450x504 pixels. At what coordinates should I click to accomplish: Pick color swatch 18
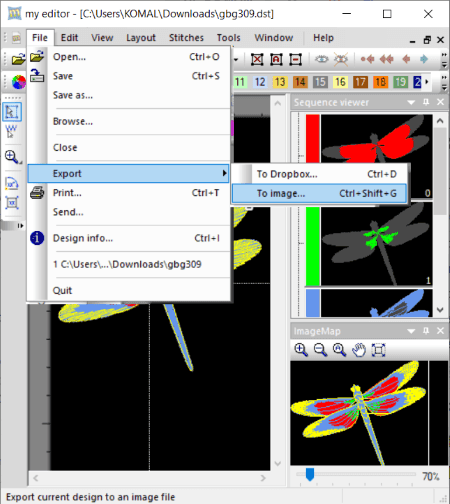(x=380, y=82)
